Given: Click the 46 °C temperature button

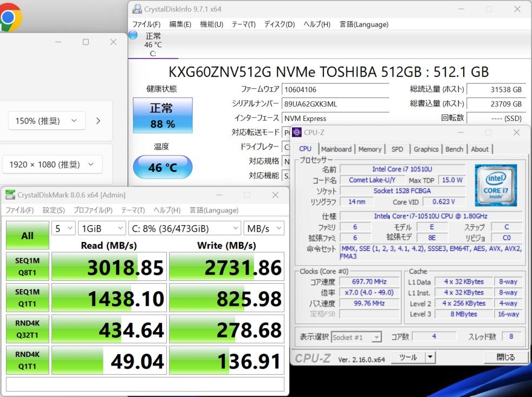Looking at the screenshot, I should [163, 167].
